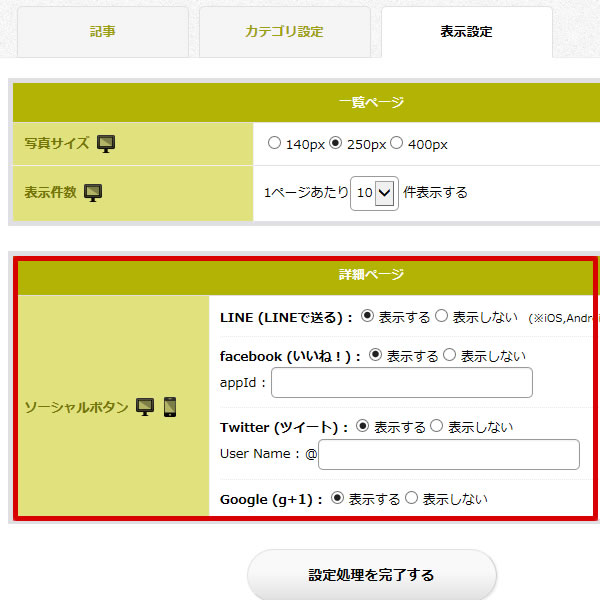Screen dimensions: 600x600
Task: Click the monitor icon beside ソーシャルボタン
Action: click(146, 407)
